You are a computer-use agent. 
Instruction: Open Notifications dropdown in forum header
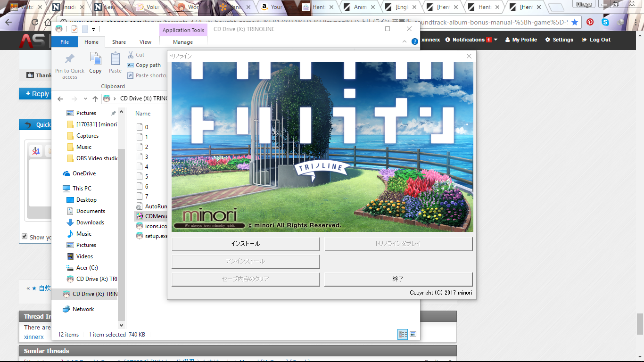(471, 40)
